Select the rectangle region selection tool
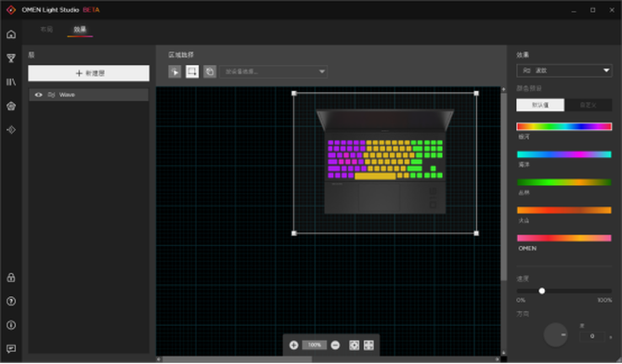Viewport: 622px width, 364px height. point(192,71)
